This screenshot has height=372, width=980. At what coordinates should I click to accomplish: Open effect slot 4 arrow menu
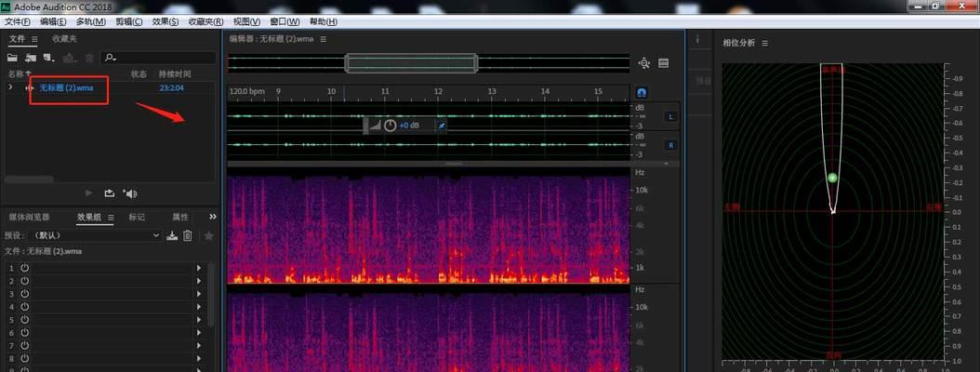pos(199,306)
